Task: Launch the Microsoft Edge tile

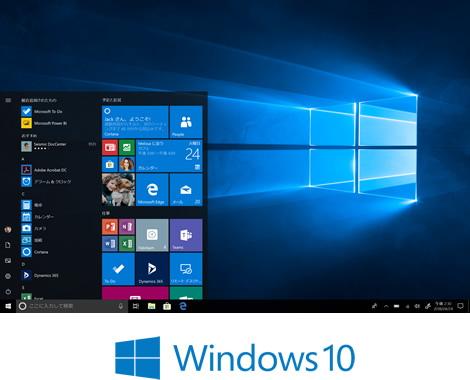Action: [152, 190]
